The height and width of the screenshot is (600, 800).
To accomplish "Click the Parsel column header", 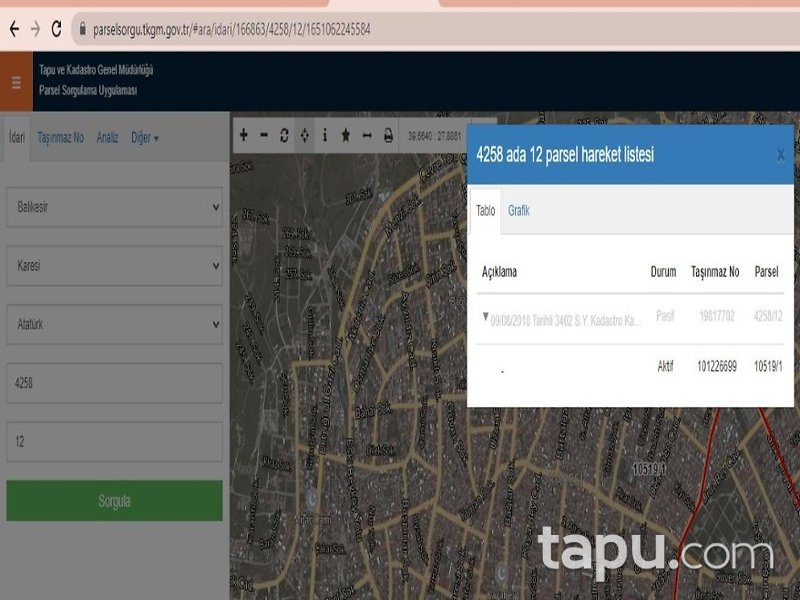I will point(766,272).
